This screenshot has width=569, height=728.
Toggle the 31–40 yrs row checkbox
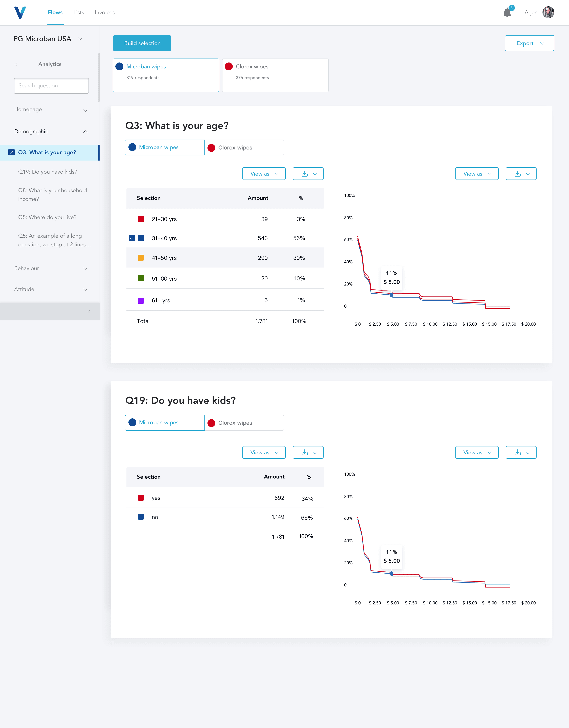tap(132, 238)
